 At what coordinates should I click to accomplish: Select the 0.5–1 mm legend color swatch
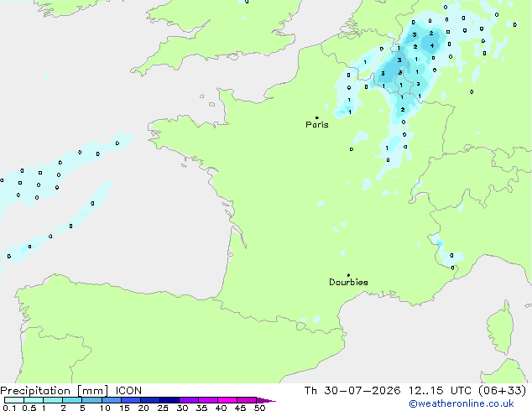[34, 400]
